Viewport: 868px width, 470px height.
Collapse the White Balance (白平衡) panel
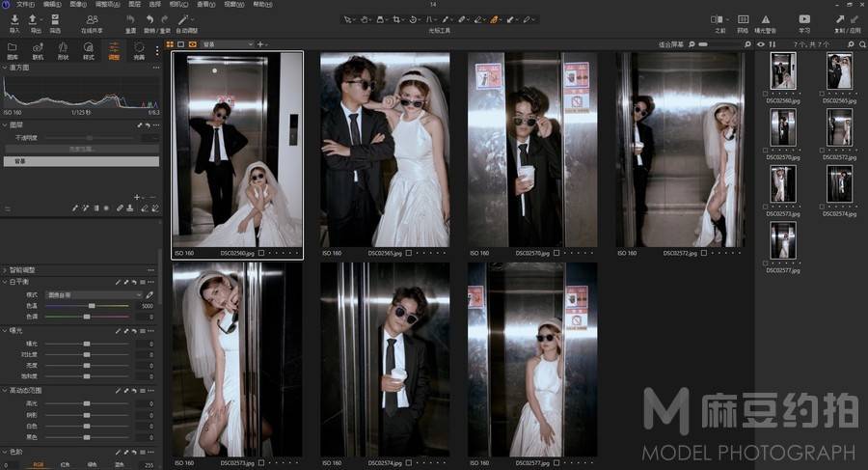5,282
